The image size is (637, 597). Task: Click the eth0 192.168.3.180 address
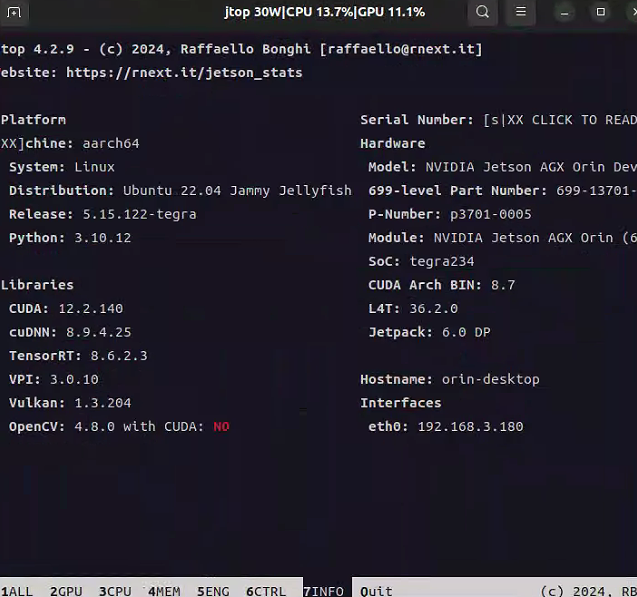pyautogui.click(x=470, y=426)
